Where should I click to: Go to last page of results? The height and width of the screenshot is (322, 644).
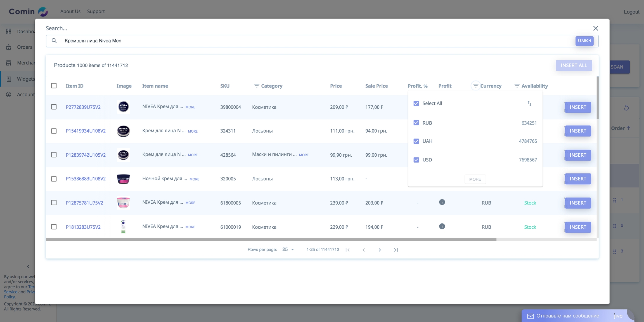click(x=396, y=250)
